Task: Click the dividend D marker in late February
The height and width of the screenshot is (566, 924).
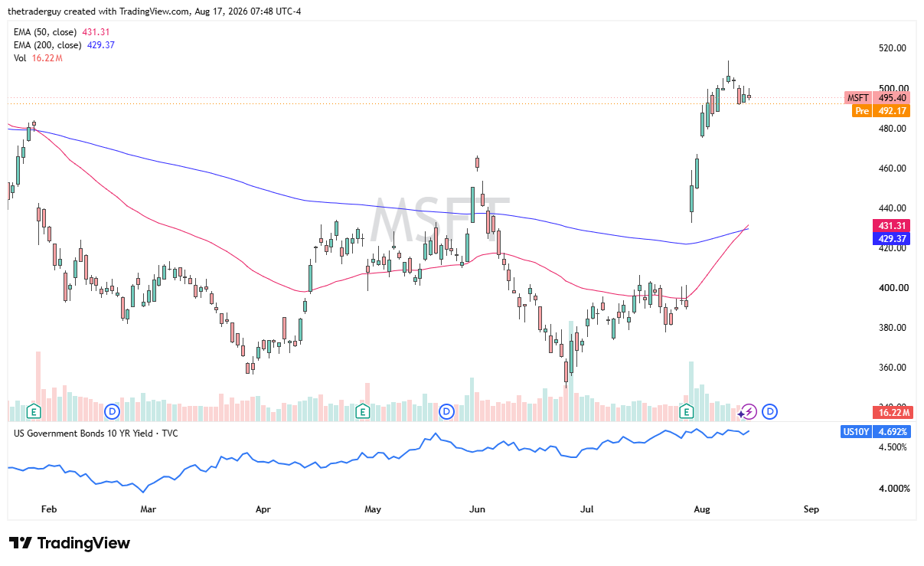Action: click(112, 412)
